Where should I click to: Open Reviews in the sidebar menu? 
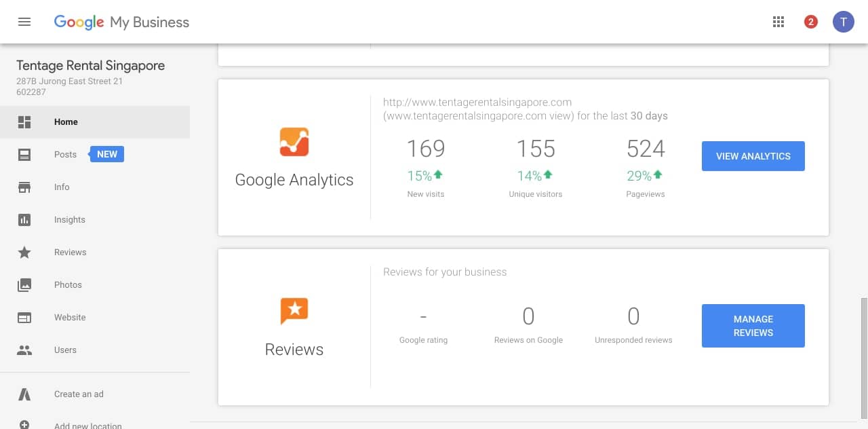[95, 253]
